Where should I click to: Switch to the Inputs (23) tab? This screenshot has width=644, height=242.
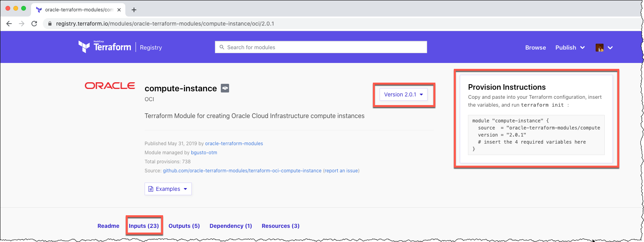(144, 226)
